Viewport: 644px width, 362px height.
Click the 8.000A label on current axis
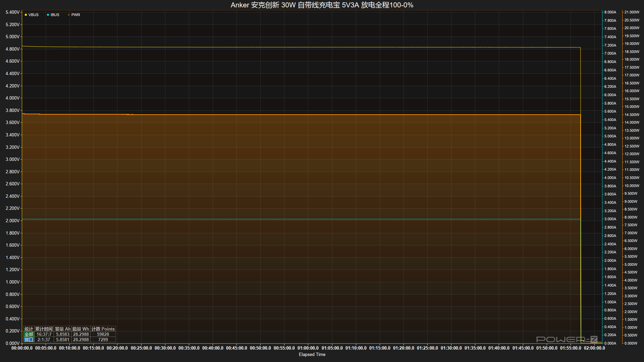tap(610, 12)
